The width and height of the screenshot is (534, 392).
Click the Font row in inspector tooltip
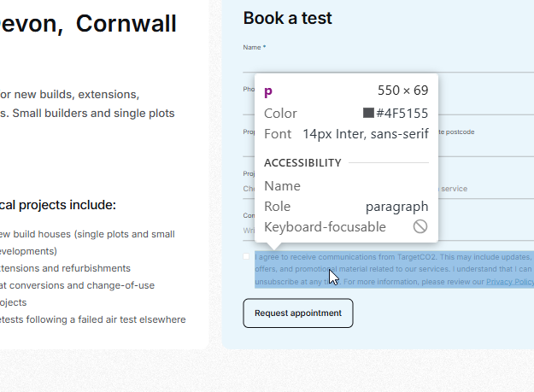click(346, 134)
